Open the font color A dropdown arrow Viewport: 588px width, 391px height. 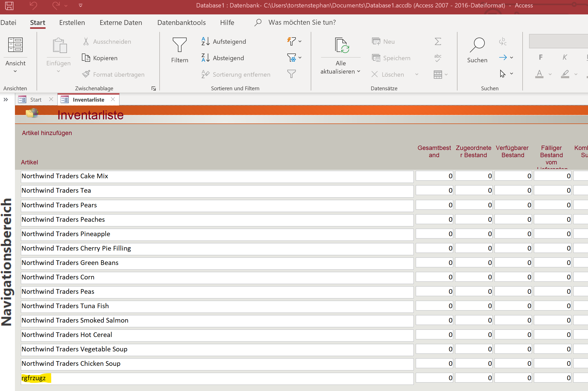pyautogui.click(x=550, y=74)
